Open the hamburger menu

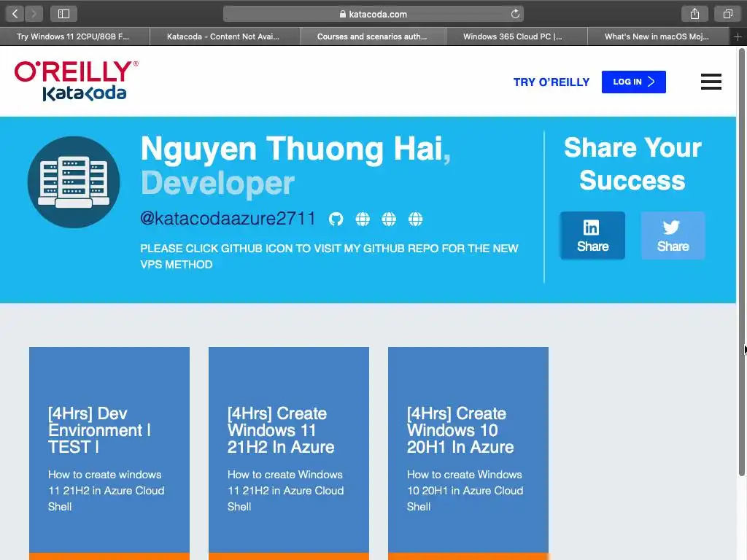coord(711,82)
